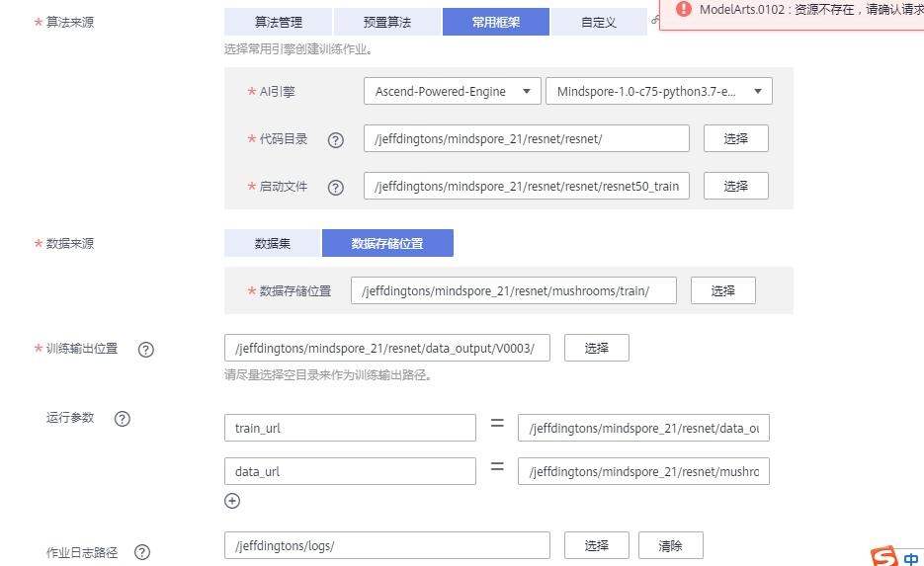Click the ModelArts.0102 error message text
Image resolution: width=924 pixels, height=566 pixels.
coord(811,10)
